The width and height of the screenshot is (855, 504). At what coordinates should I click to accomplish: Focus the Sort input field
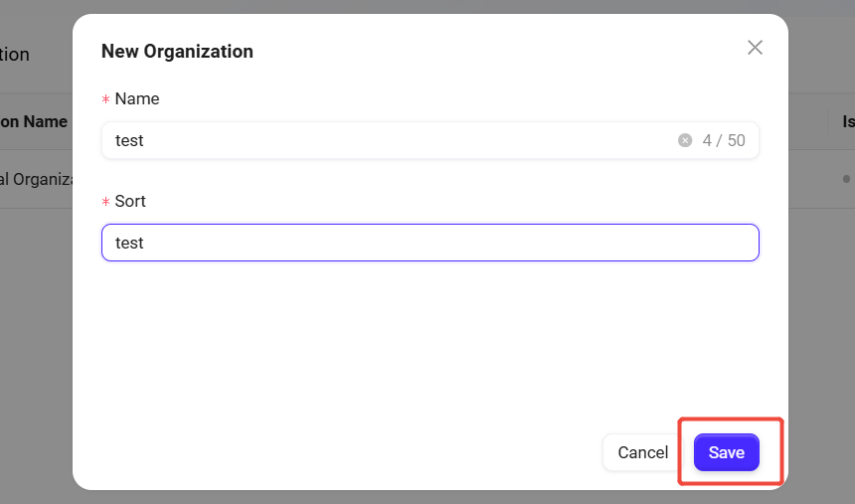(x=429, y=243)
